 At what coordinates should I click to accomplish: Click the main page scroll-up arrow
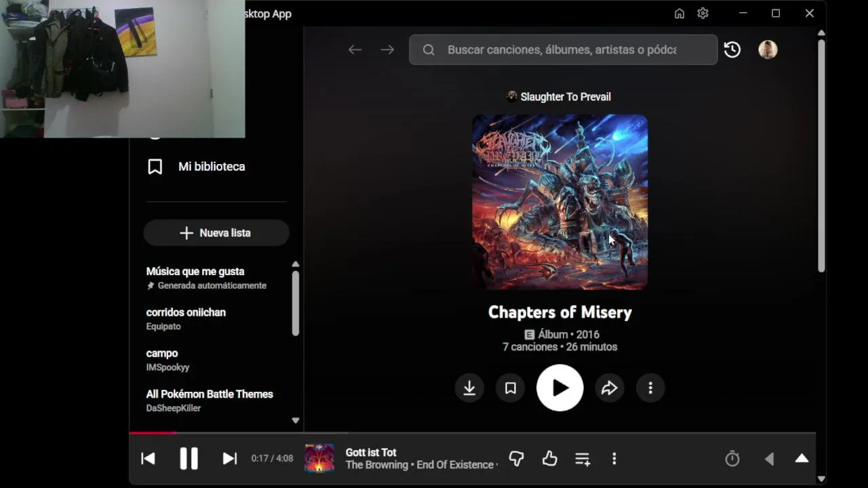[x=821, y=33]
